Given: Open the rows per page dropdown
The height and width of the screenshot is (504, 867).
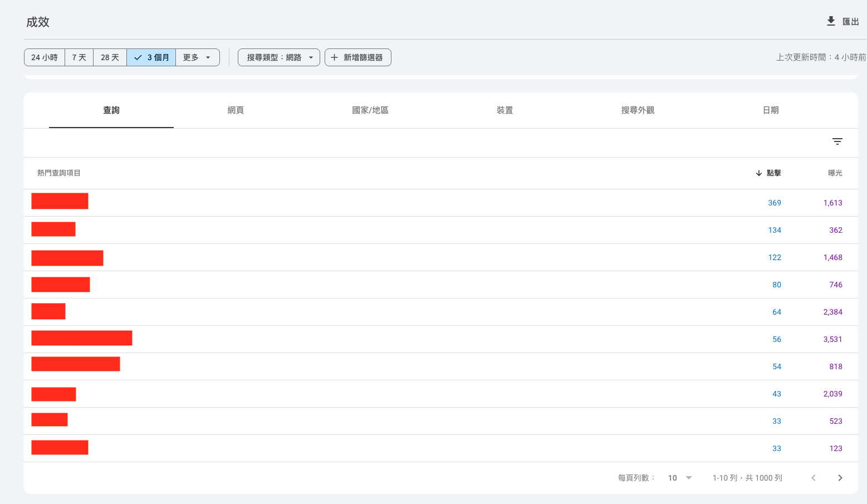Looking at the screenshot, I should click(680, 478).
